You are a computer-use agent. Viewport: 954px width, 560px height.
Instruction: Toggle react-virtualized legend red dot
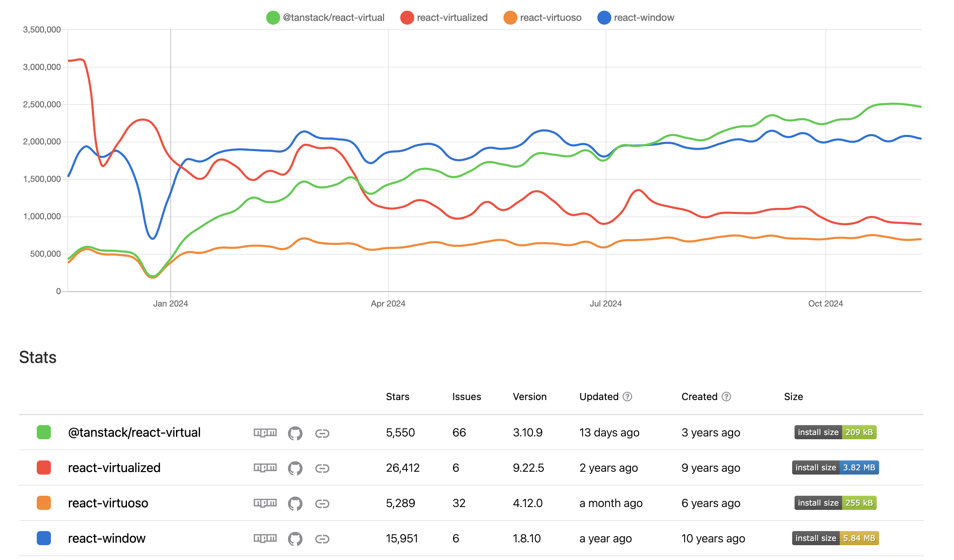pyautogui.click(x=407, y=17)
